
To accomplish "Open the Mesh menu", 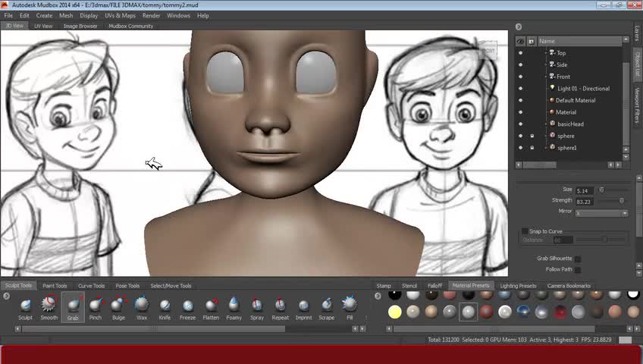I will (66, 15).
